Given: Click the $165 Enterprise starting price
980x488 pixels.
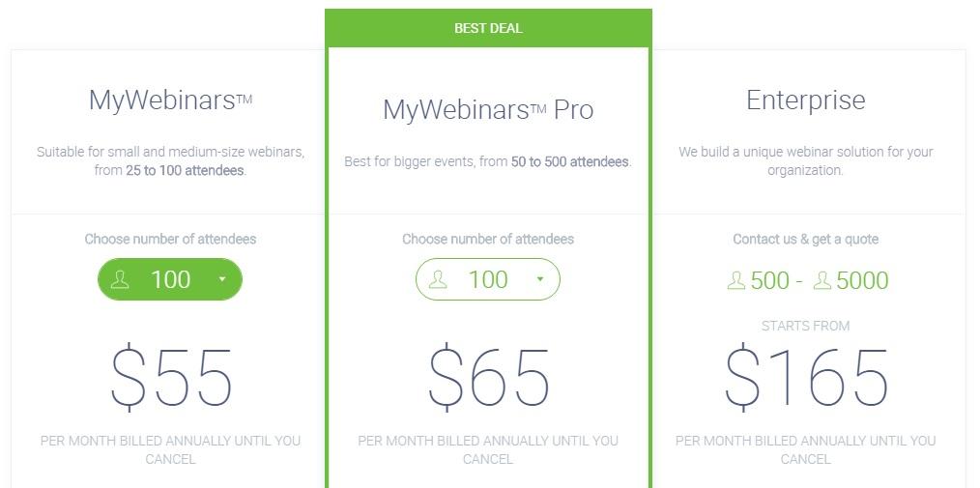Looking at the screenshot, I should click(x=806, y=378).
